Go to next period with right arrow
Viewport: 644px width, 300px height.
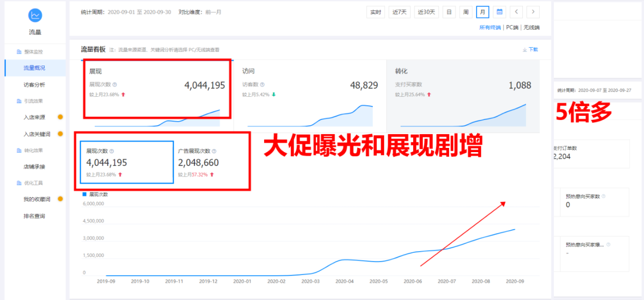[532, 12]
